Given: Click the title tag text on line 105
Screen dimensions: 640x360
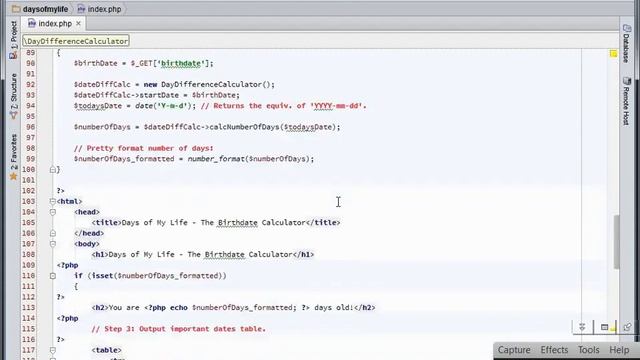Looking at the screenshot, I should pos(213,222).
